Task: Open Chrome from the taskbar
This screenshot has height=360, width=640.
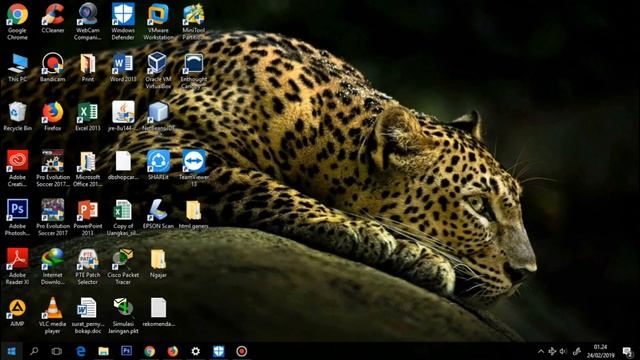Action: tap(149, 351)
